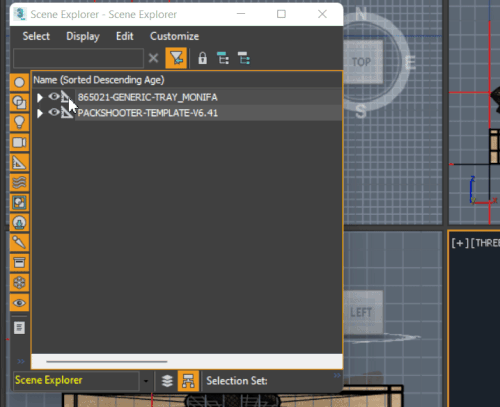Open viewport [+] menu label
Viewport: 500px width, 407px height.
tap(460, 243)
